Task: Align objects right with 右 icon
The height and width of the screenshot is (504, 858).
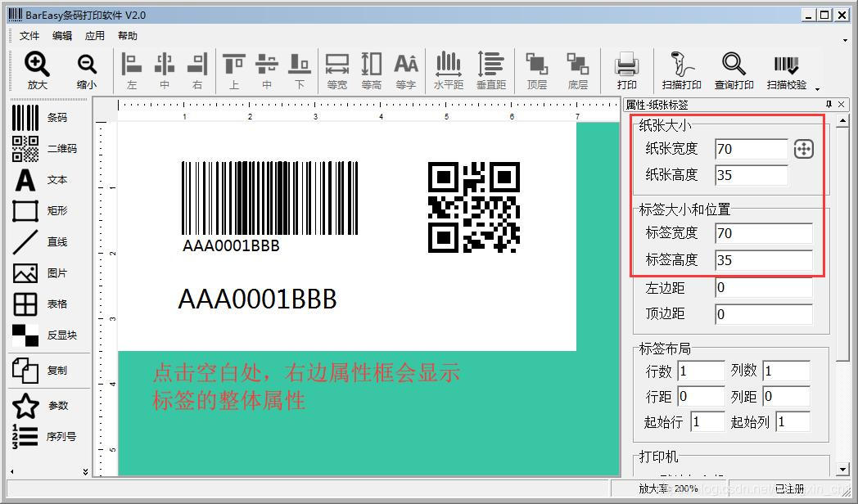Action: pos(197,70)
